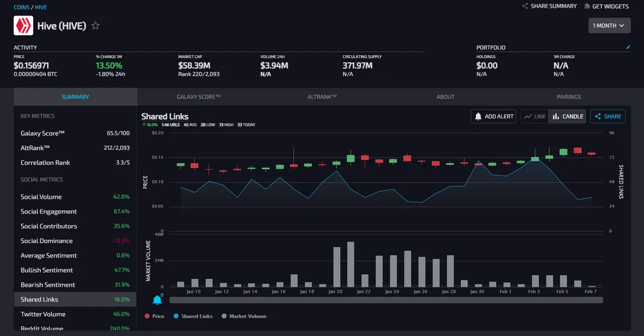644x336 pixels.
Task: Select the Shared Links metric row
Action: tap(75, 299)
